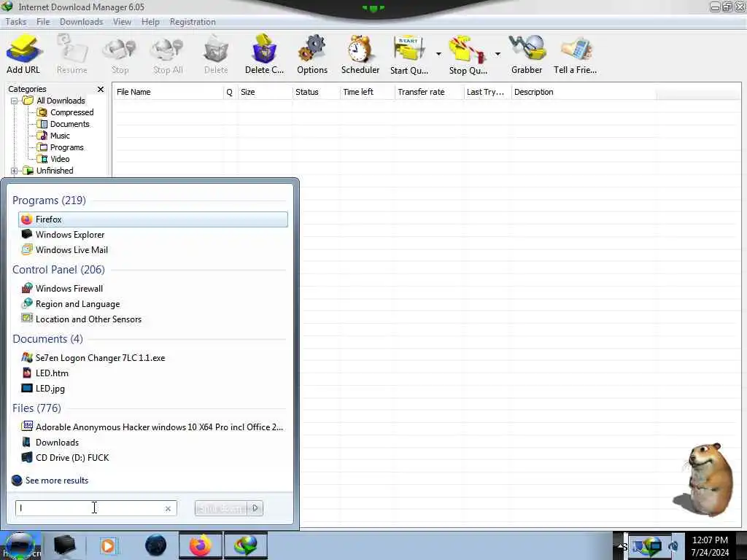Select the Documents category
This screenshot has width=747, height=560.
pos(64,124)
